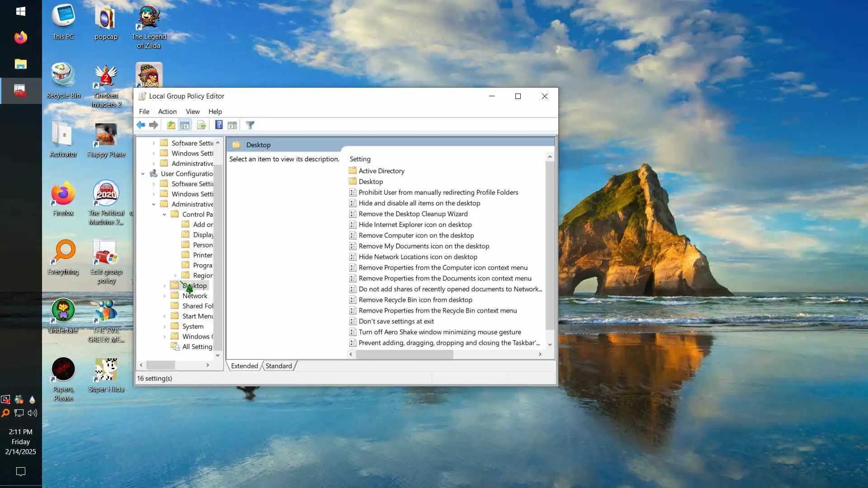
Task: Expand the Network tree folder
Action: coord(165,296)
